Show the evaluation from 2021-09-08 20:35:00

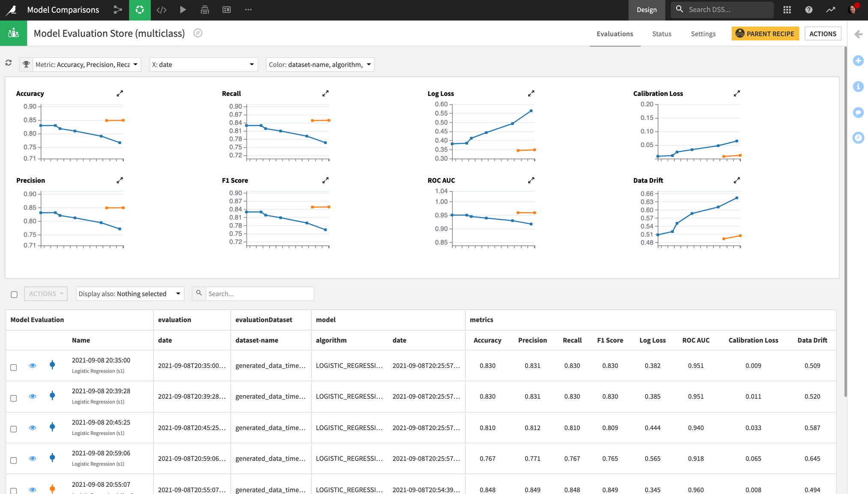pos(32,366)
